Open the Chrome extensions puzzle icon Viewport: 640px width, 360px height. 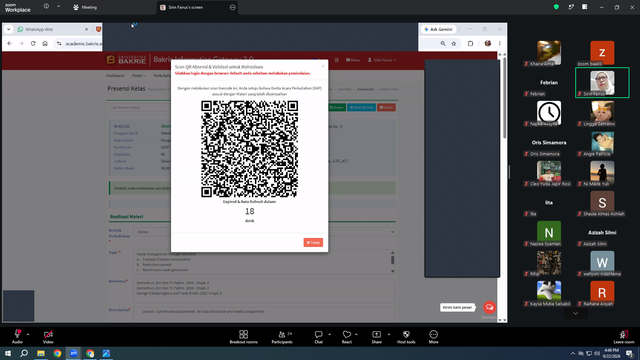[470, 43]
